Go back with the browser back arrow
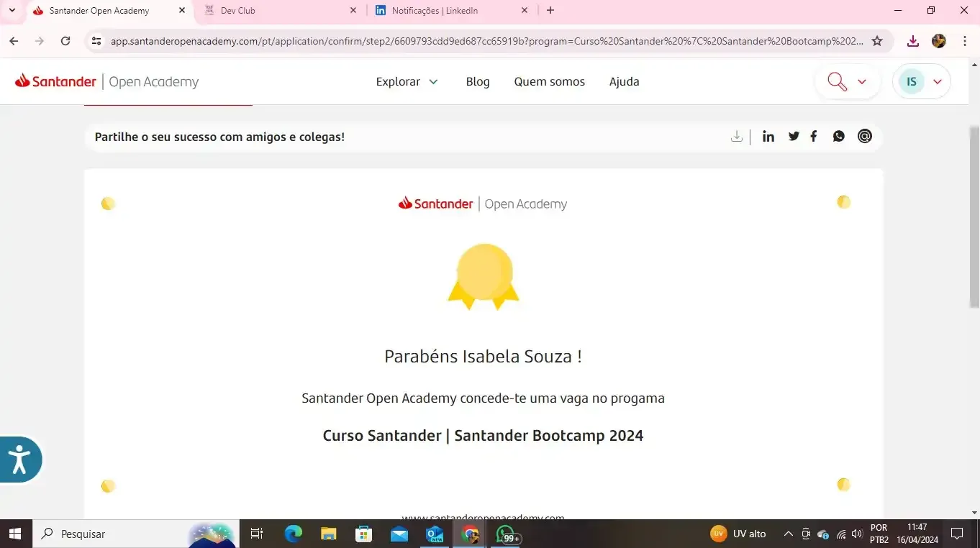The height and width of the screenshot is (548, 980). pyautogui.click(x=14, y=41)
